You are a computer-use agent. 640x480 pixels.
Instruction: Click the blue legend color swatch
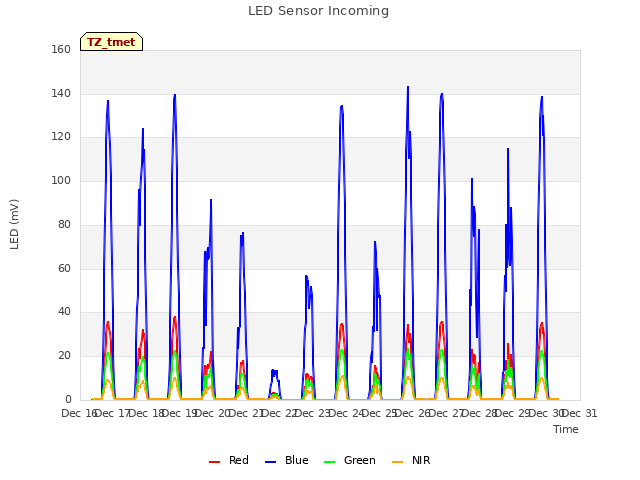coord(271,462)
